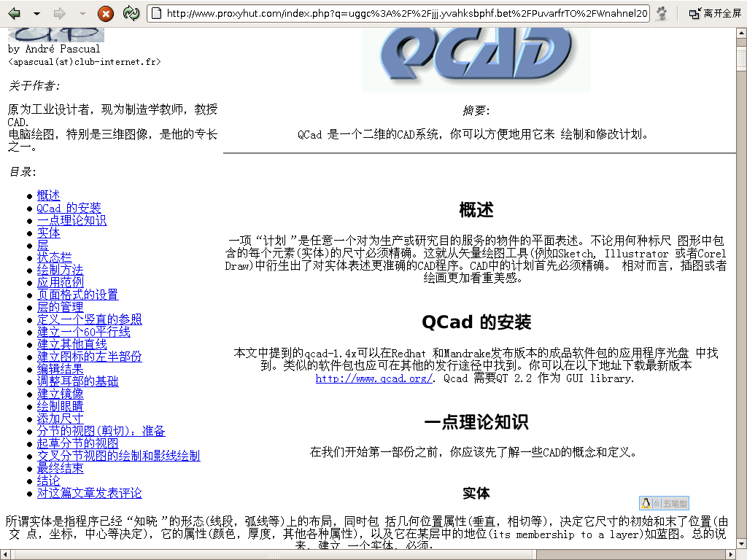This screenshot has height=560, width=747.
Task: Open the 建立一个60平行线 link
Action: coord(84,332)
